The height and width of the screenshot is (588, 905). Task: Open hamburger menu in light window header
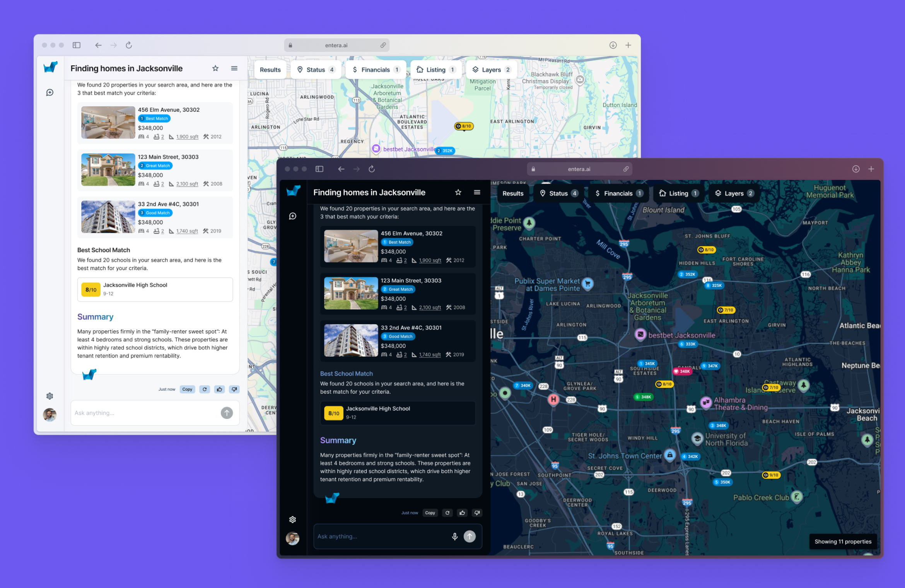click(x=234, y=68)
